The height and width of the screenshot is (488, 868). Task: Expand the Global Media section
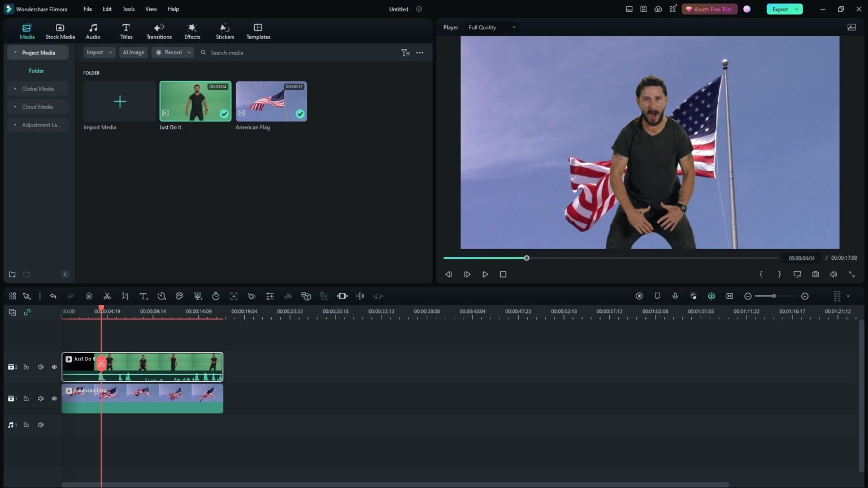pyautogui.click(x=15, y=89)
